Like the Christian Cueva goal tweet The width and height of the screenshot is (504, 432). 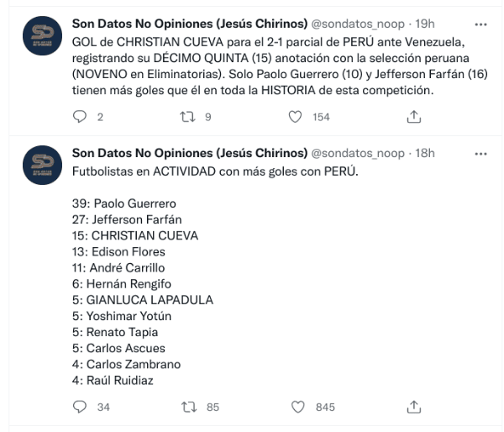[296, 118]
